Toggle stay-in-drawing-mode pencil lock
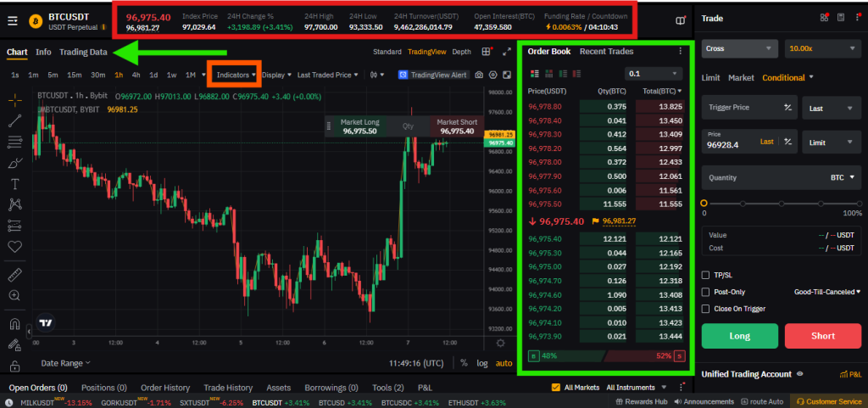The height and width of the screenshot is (408, 868). point(15,345)
